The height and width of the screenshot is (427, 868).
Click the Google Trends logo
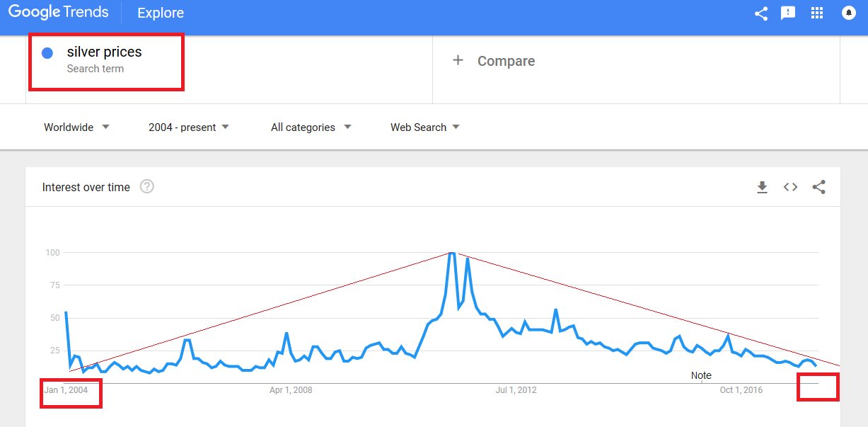[59, 12]
